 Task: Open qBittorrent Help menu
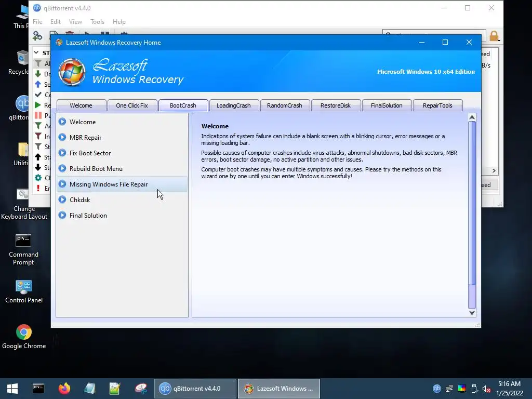click(x=119, y=22)
